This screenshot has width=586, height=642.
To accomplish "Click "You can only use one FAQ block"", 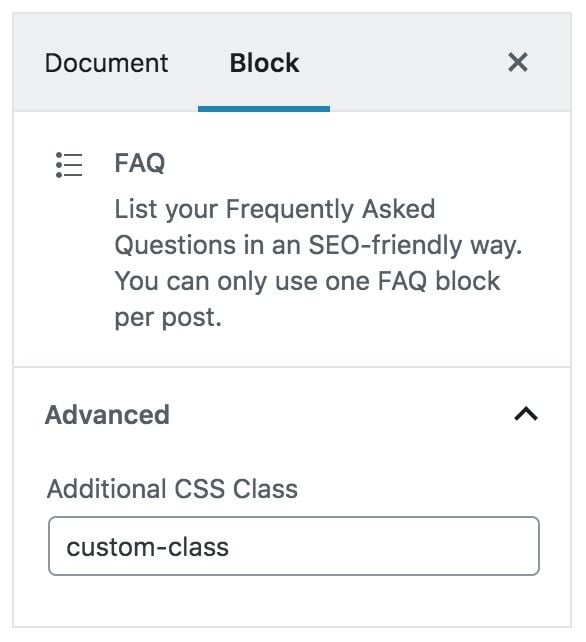I will tap(307, 281).
